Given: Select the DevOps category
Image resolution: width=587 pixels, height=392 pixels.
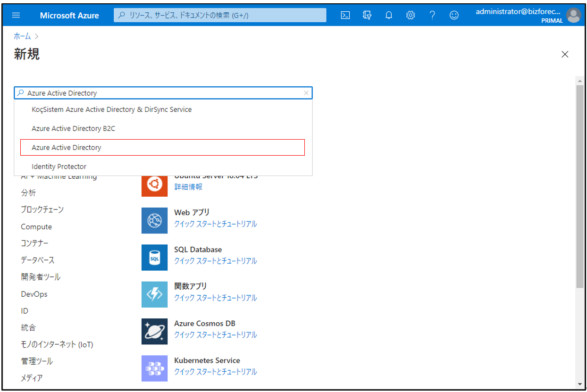Looking at the screenshot, I should click(34, 294).
